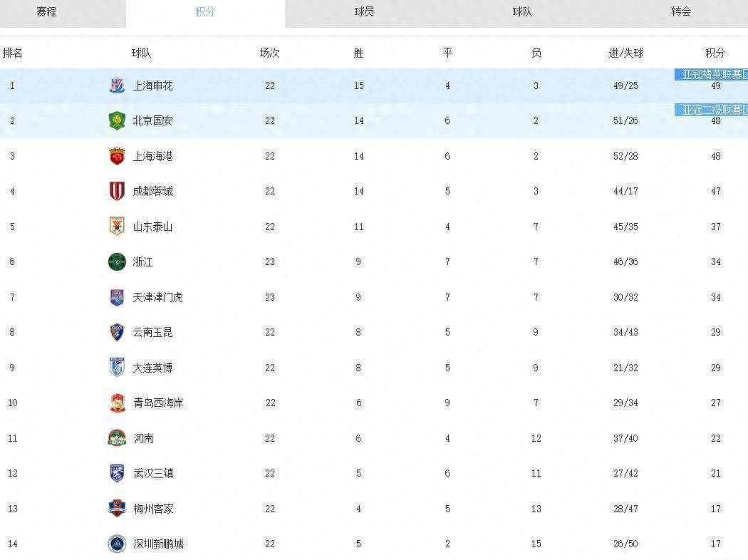This screenshot has height=560, width=748.
Task: Click the 武汉三镇 team name link
Action: (x=153, y=473)
